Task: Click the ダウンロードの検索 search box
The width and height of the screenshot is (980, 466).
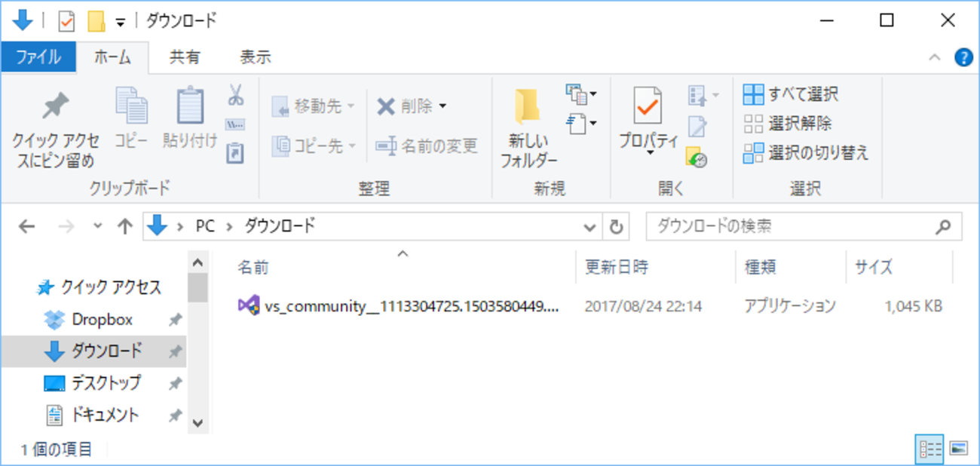Action: pos(804,225)
